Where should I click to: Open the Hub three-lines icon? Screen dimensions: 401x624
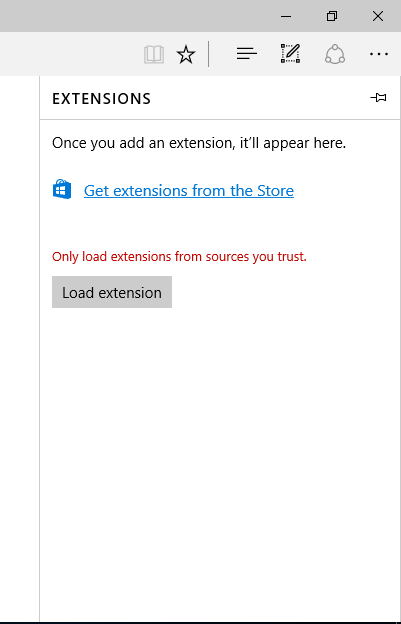[247, 54]
